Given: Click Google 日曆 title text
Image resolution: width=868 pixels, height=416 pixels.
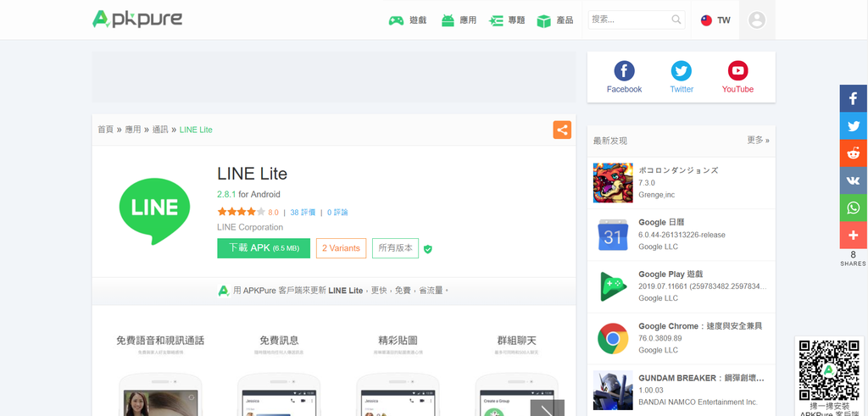Looking at the screenshot, I should click(661, 222).
